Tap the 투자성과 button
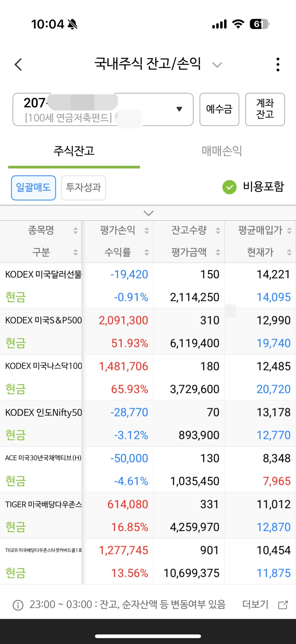The image size is (296, 644). click(83, 188)
